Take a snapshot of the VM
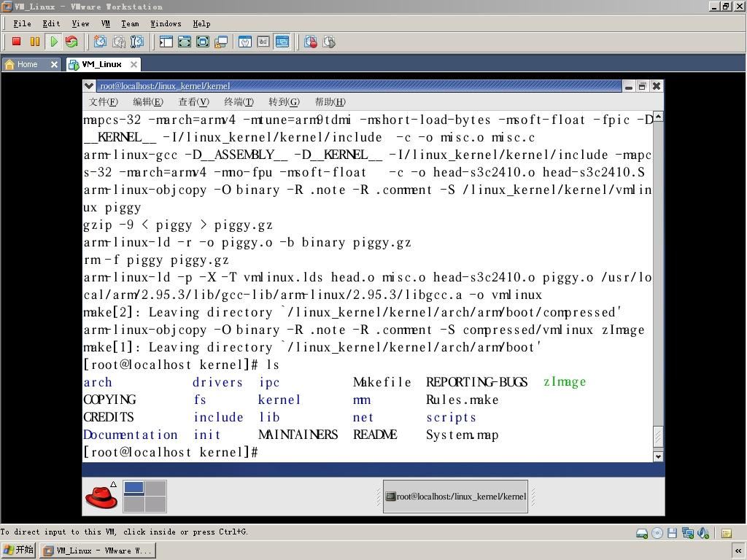The image size is (747, 560). point(100,42)
